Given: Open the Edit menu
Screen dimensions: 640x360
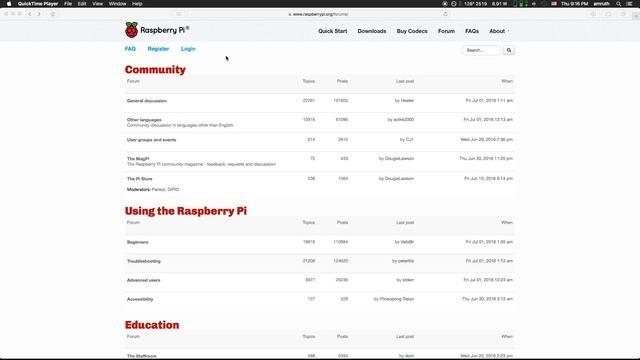Looking at the screenshot, I should pyautogui.click(x=82, y=4).
